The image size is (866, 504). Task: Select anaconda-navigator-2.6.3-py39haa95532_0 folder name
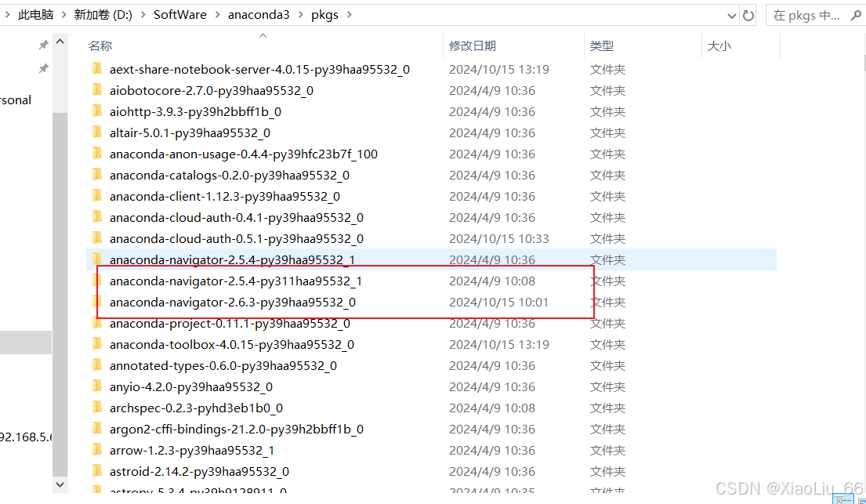pos(233,303)
